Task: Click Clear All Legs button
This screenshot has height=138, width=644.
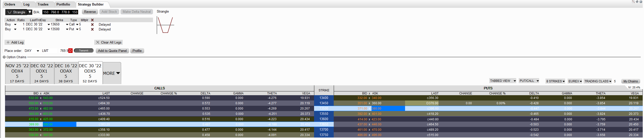Action: [109, 42]
